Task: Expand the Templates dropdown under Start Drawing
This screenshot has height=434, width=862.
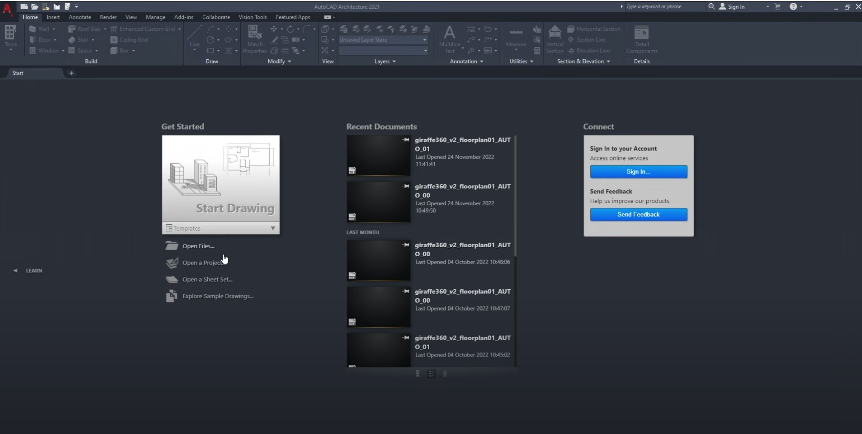Action: [x=272, y=228]
